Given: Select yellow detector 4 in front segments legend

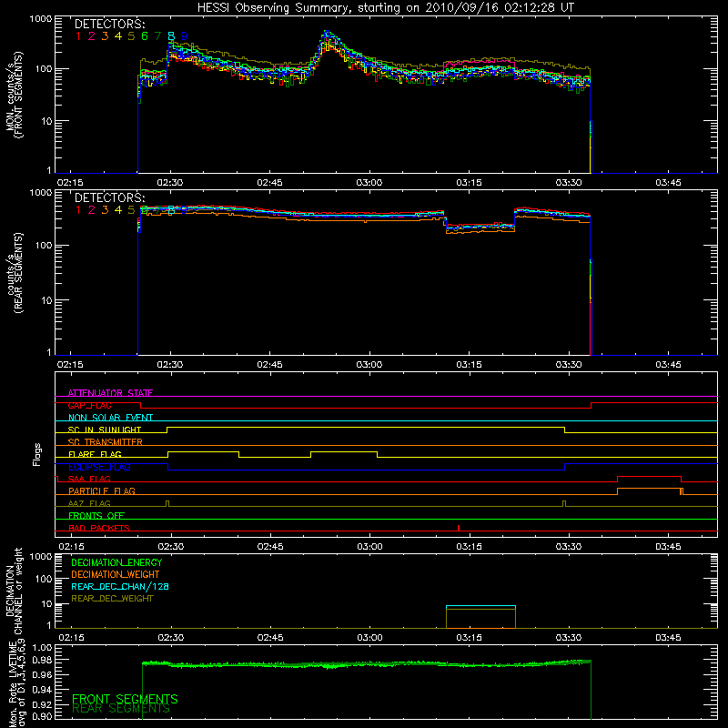Looking at the screenshot, I should coord(118,36).
